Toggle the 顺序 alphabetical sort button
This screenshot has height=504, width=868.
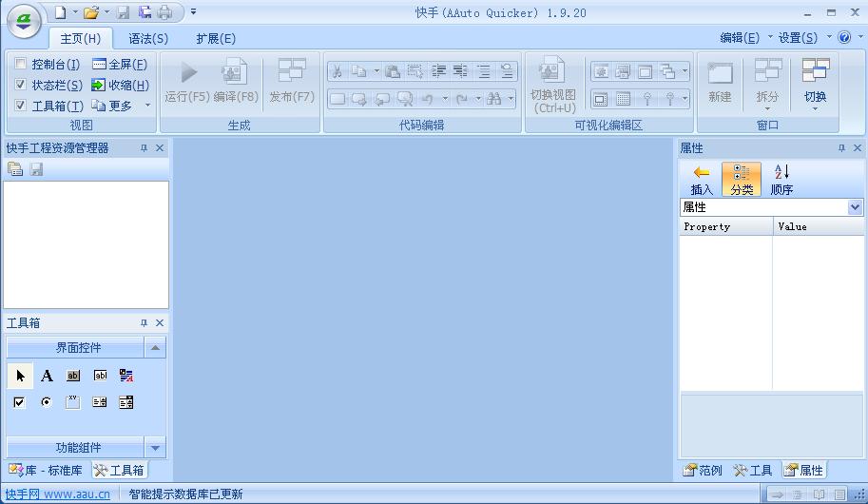point(781,180)
